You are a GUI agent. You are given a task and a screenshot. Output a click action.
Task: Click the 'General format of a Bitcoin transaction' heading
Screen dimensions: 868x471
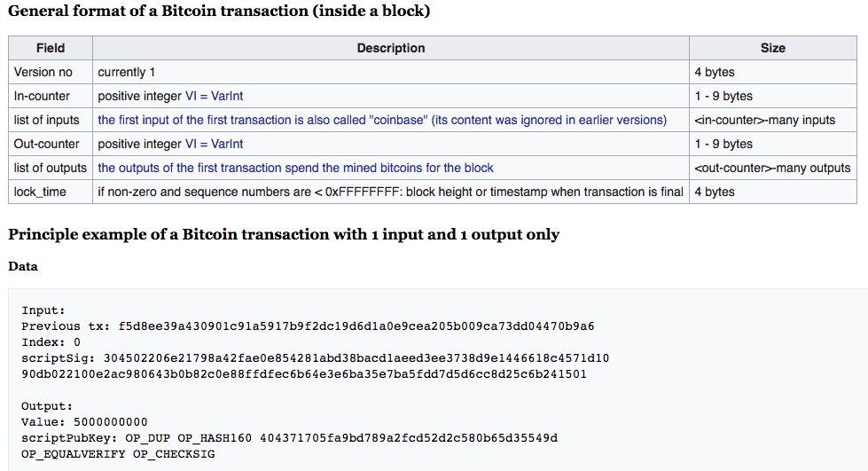(x=219, y=11)
